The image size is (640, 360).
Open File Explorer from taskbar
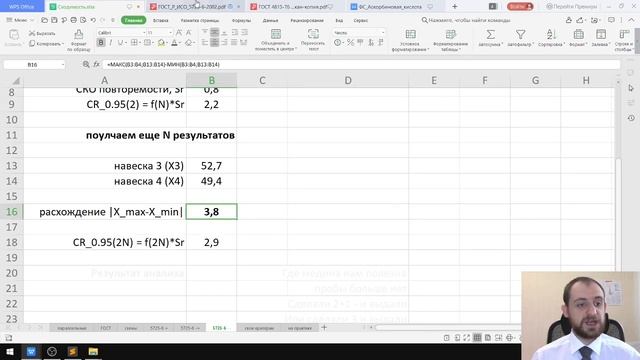(93, 351)
